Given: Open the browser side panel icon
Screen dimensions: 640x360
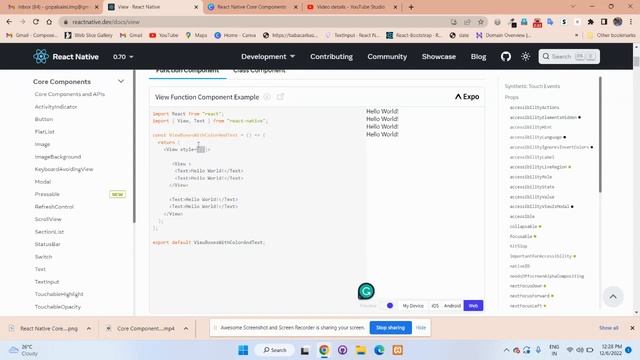Looking at the screenshot, I should [604, 22].
